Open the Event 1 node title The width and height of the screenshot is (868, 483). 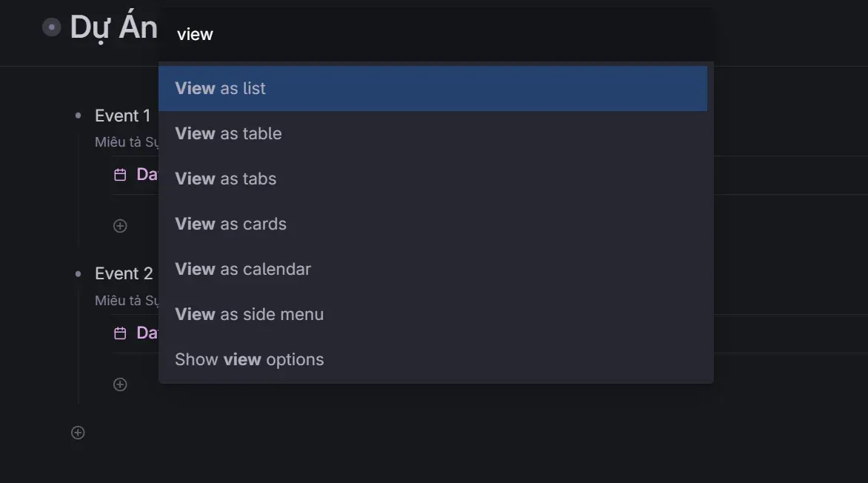122,116
